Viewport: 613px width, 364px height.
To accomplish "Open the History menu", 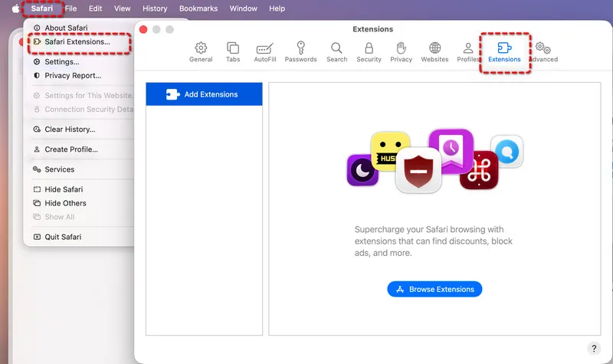I will click(155, 8).
